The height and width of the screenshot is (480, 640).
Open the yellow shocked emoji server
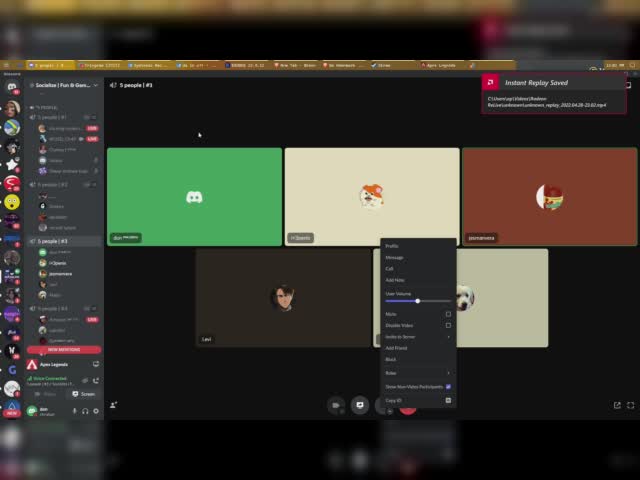12,202
